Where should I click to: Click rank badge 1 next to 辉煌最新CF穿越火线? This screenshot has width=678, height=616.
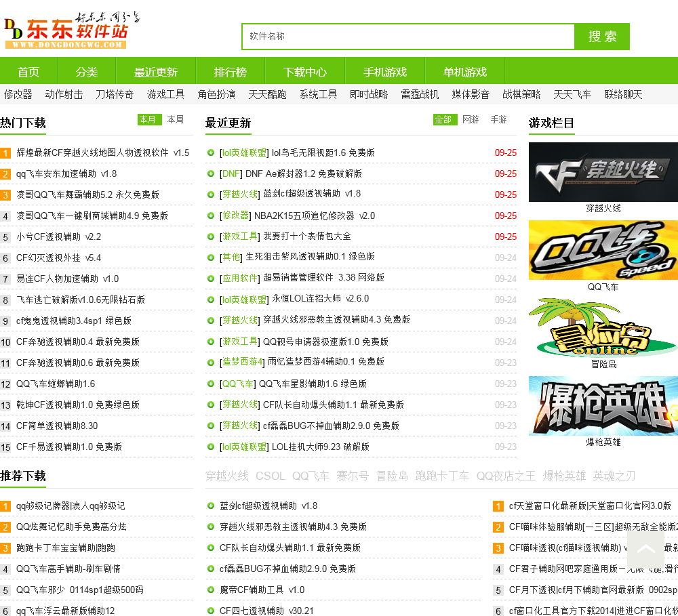click(x=5, y=153)
